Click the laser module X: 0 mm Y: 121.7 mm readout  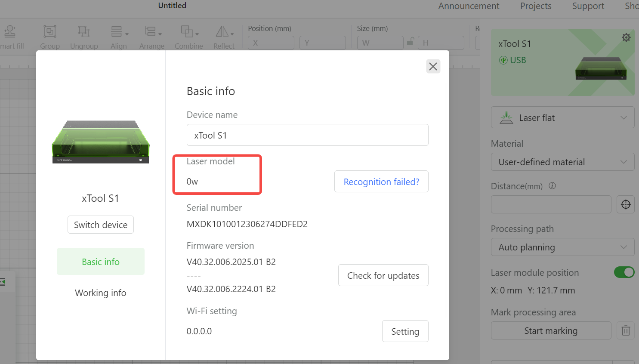tap(533, 290)
